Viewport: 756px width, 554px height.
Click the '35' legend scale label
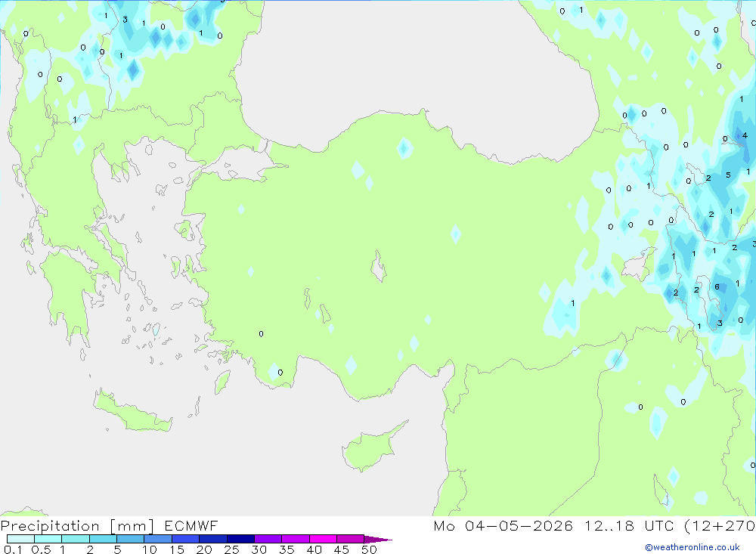(x=287, y=549)
